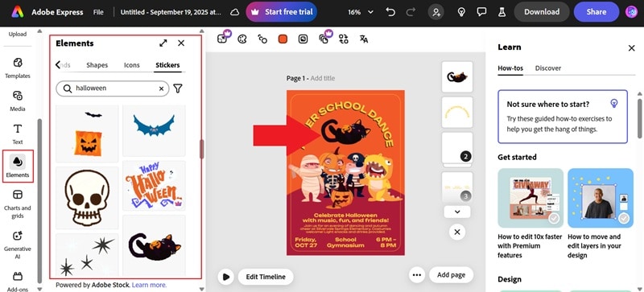
Task: Clear the halloween search text
Action: coord(162,88)
